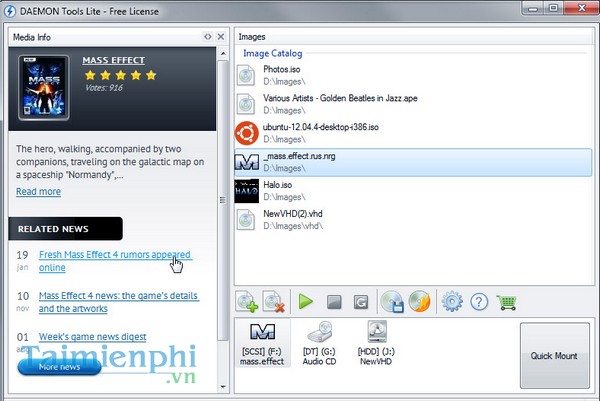
Task: Click the Halo thumbnail icon
Action: pos(246,191)
